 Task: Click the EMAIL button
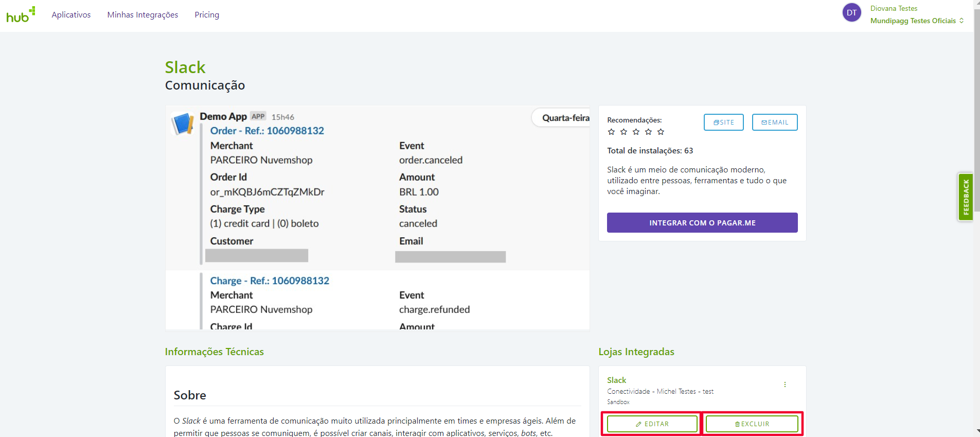click(774, 123)
